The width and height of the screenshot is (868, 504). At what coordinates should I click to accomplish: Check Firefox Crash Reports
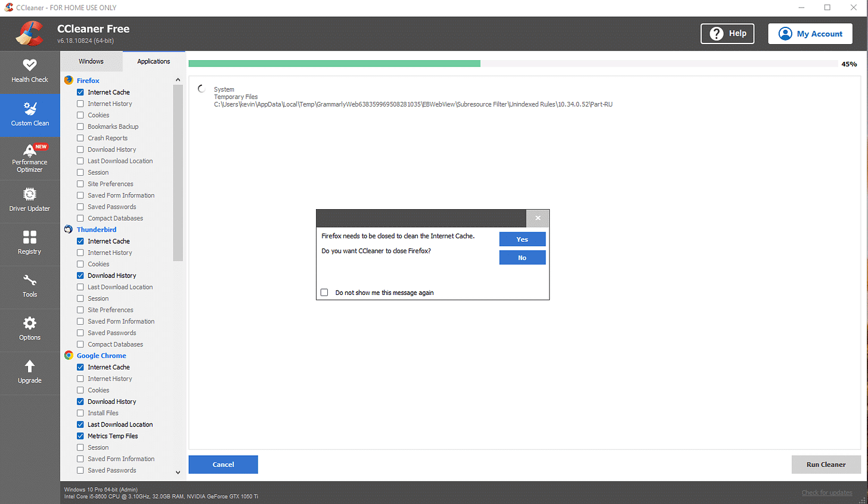[x=80, y=138]
